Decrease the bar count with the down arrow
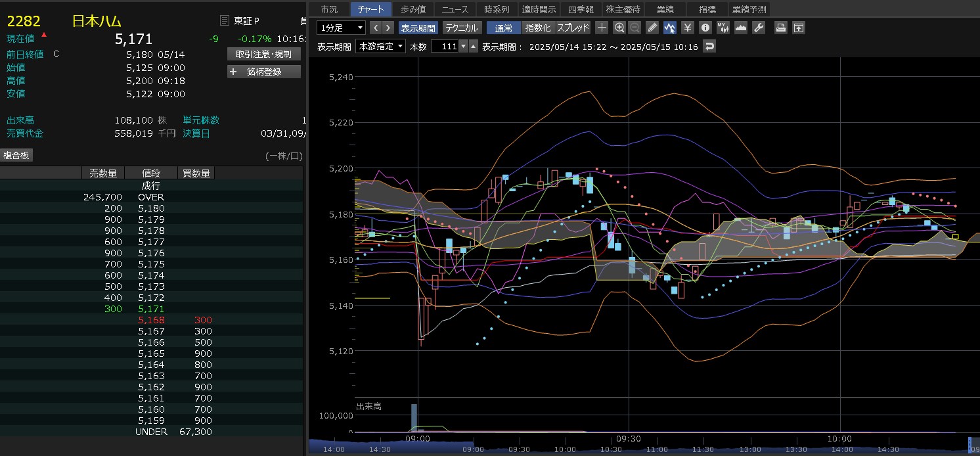Image resolution: width=980 pixels, height=456 pixels. pos(463,47)
